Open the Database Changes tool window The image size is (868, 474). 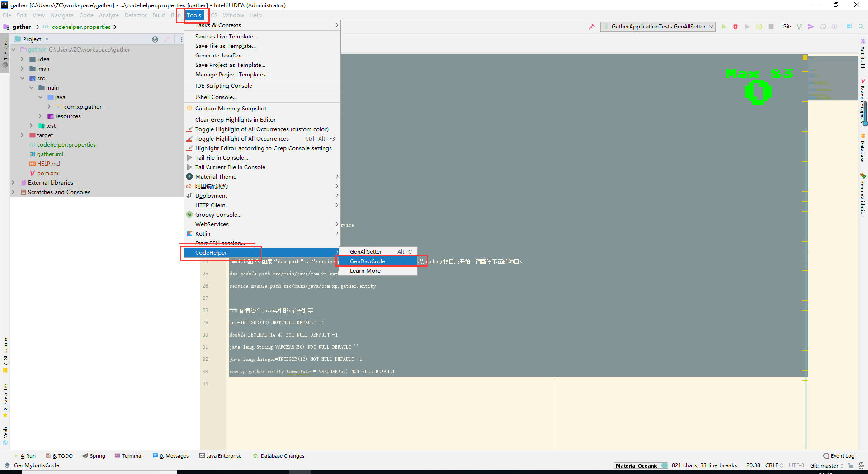click(x=279, y=456)
